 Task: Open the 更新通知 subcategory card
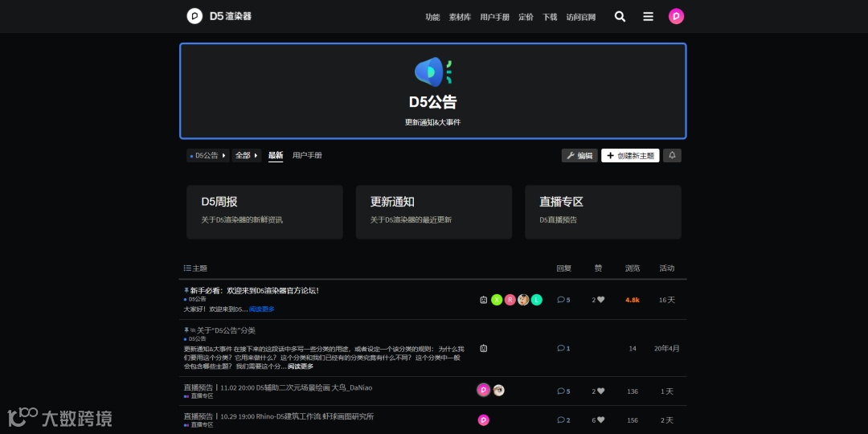click(x=434, y=212)
